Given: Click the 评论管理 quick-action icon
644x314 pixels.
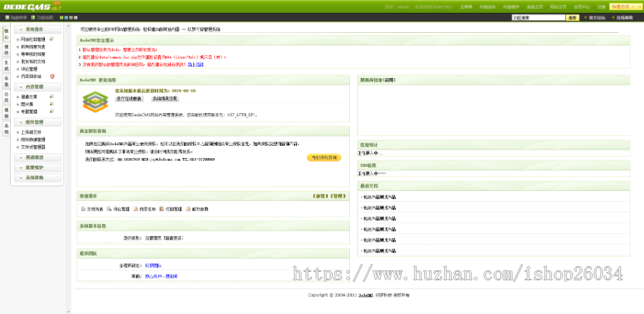Looking at the screenshot, I should tap(109, 209).
